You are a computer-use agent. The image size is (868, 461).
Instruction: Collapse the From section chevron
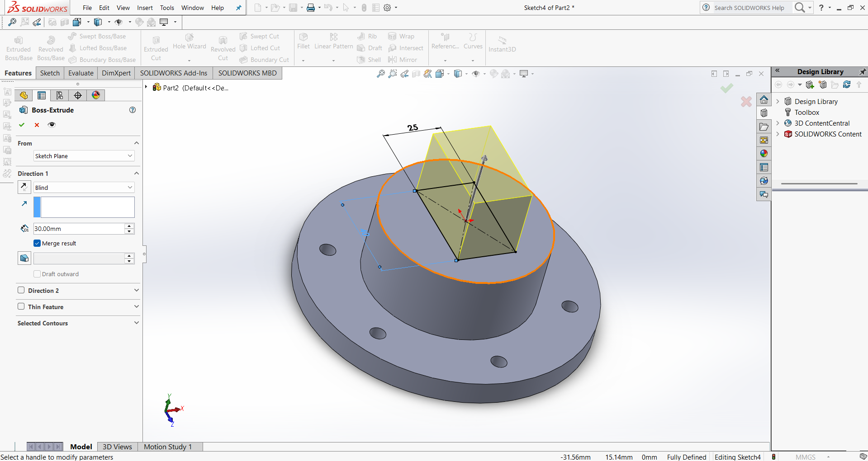point(136,143)
